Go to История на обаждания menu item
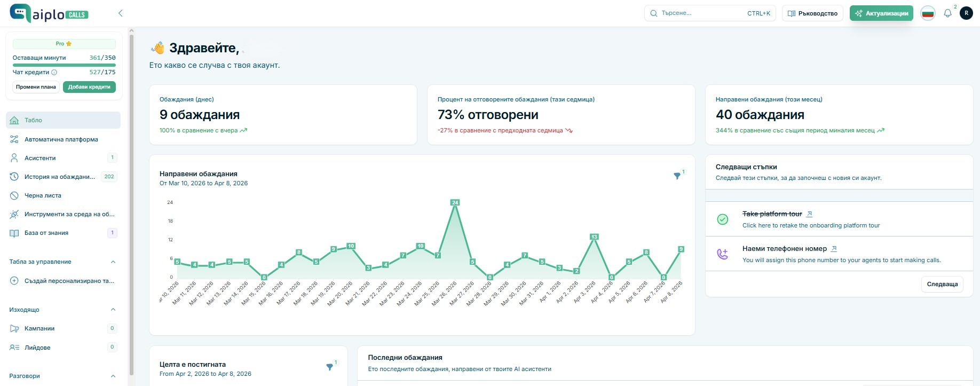This screenshot has height=386, width=980. tap(59, 177)
